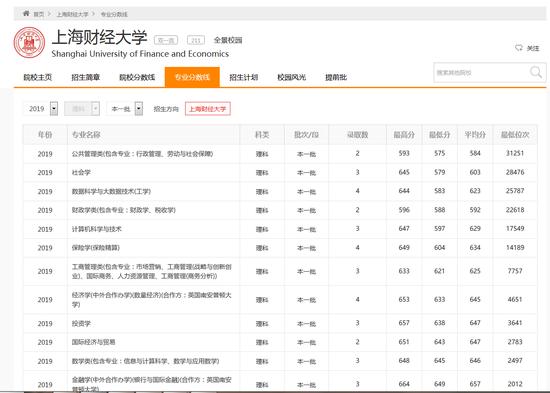Switch to 院校分数线 tab
Screen dimensions: 550x393
(x=137, y=77)
